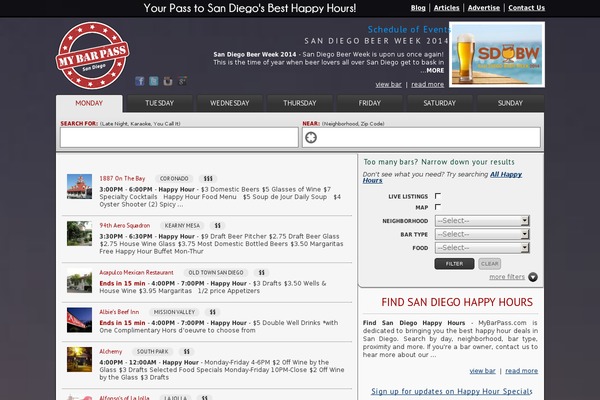Click the Filter button
Screen dimensions: 600x400
454,264
